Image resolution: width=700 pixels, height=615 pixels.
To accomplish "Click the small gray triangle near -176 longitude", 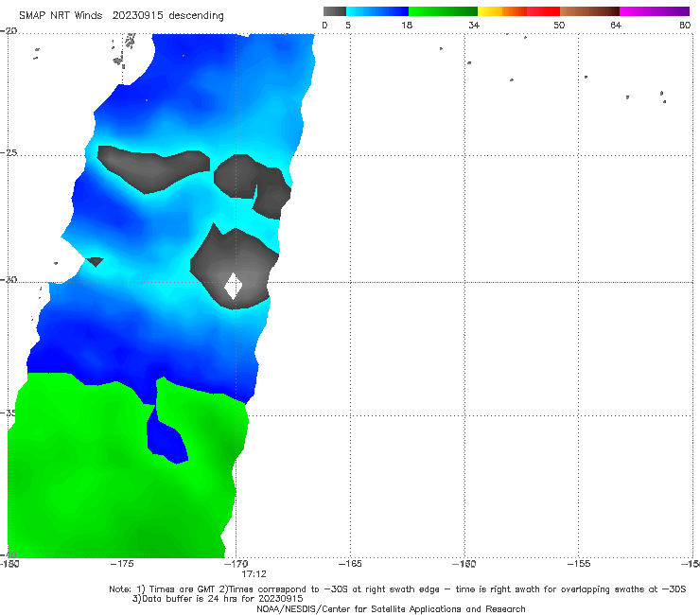I will [x=95, y=262].
